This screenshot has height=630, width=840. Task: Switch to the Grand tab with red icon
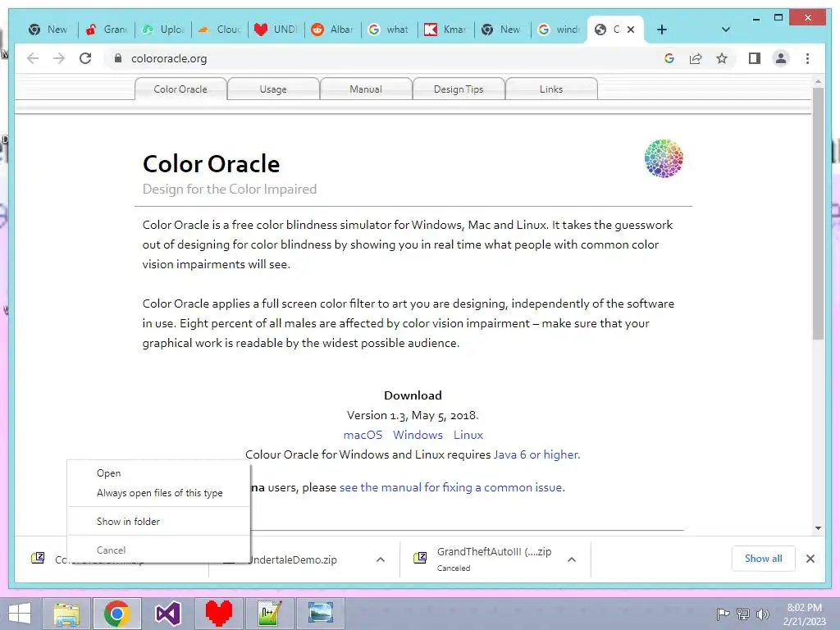coord(107,30)
